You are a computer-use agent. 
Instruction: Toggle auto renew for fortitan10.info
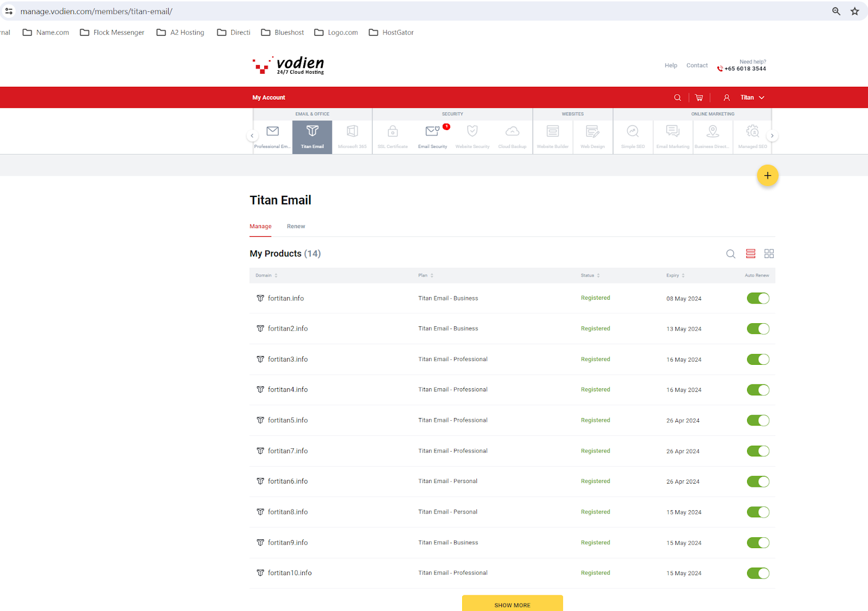pos(758,573)
